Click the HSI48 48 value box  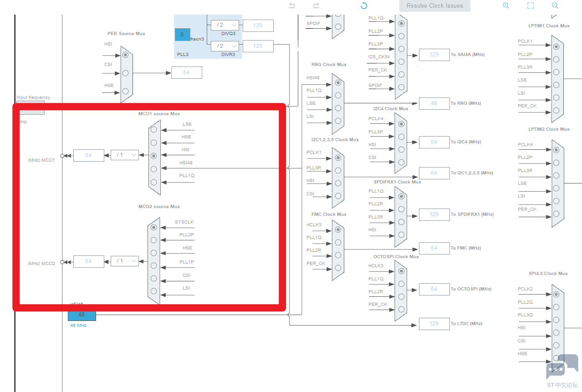82,315
